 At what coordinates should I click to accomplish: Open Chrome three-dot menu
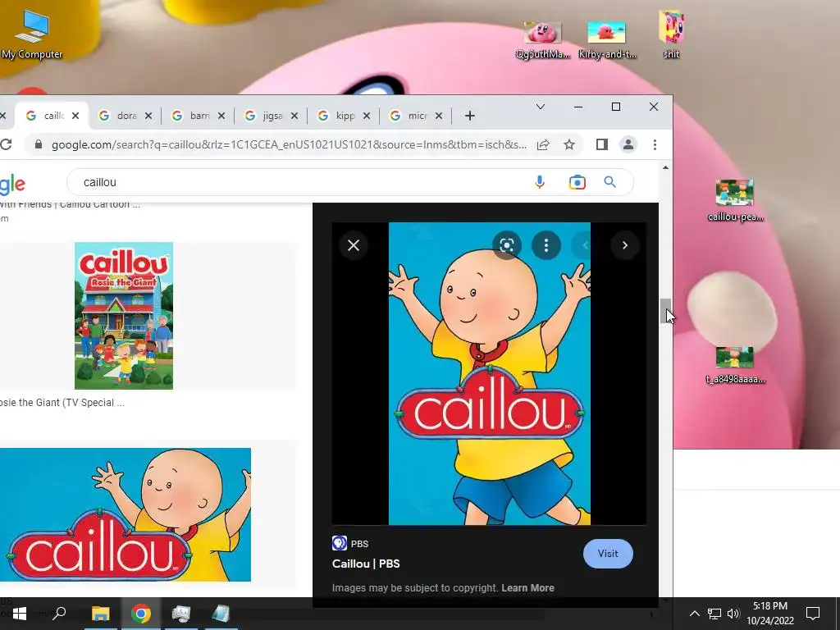[655, 144]
